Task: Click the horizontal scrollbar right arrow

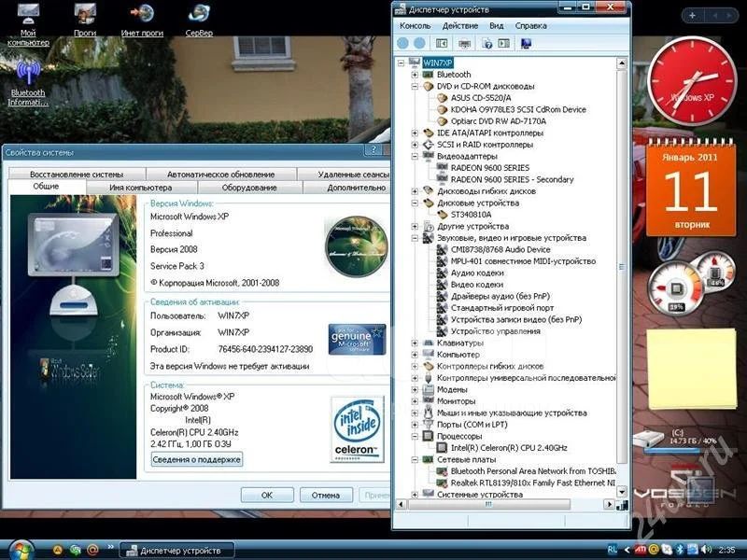Action: [x=609, y=504]
